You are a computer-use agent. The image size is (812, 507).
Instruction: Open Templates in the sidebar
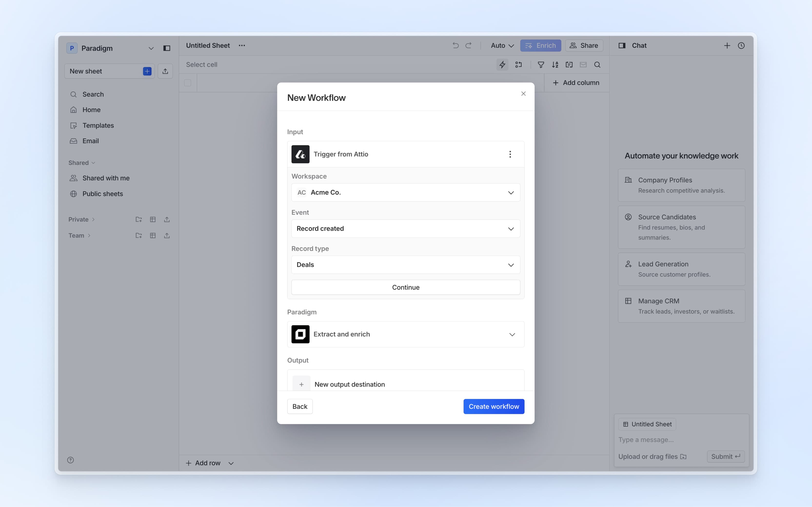click(98, 125)
